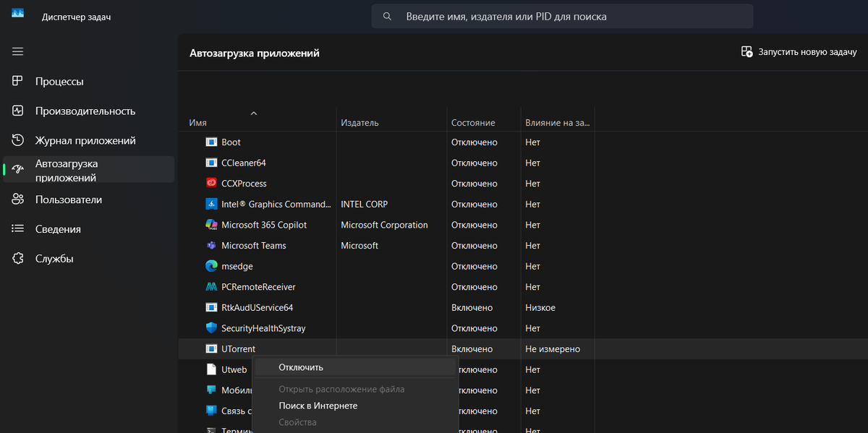Viewport: 868px width, 433px height.
Task: Click the Task Manager app icon in title bar
Action: [x=18, y=14]
